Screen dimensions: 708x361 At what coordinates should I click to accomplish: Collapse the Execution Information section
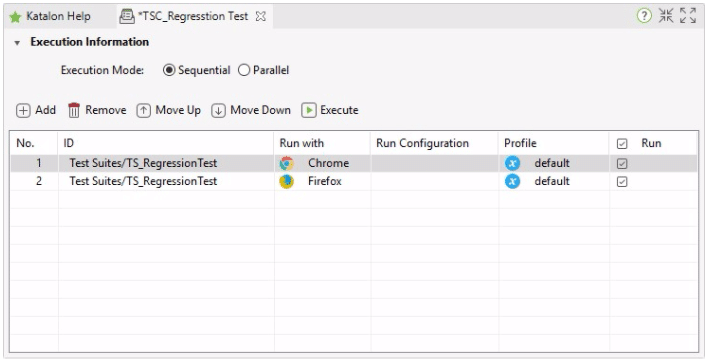17,43
